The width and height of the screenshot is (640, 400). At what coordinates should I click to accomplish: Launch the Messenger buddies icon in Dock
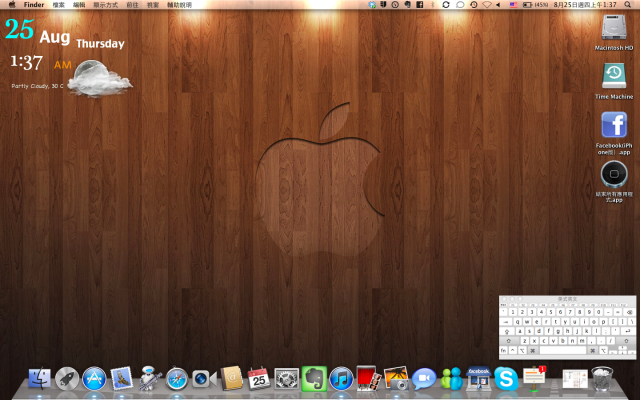(x=452, y=379)
